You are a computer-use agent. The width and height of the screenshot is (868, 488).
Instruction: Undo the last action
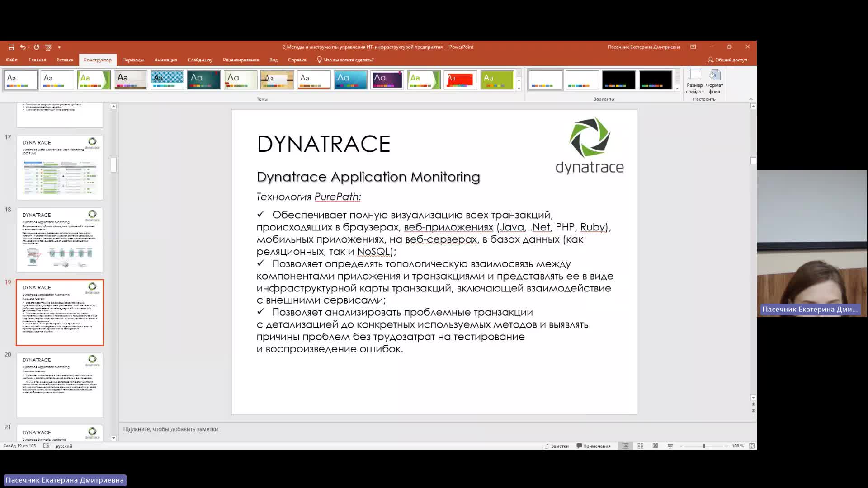pos(22,47)
